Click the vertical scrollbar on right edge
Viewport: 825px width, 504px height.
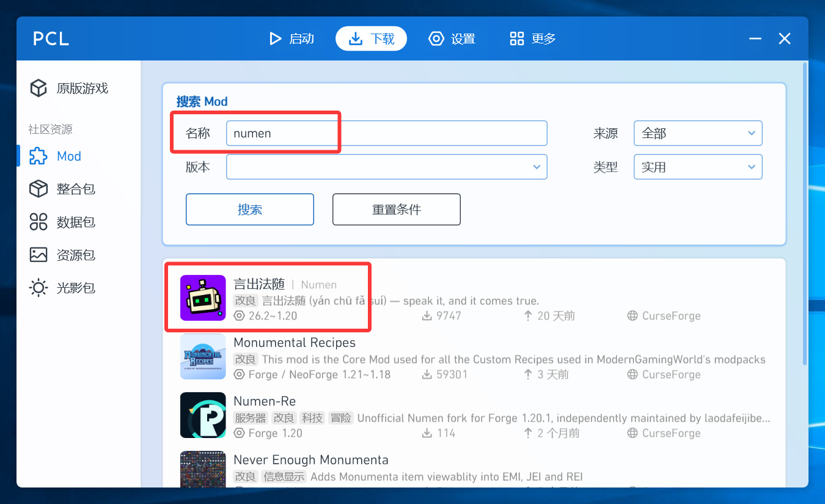pos(804,214)
